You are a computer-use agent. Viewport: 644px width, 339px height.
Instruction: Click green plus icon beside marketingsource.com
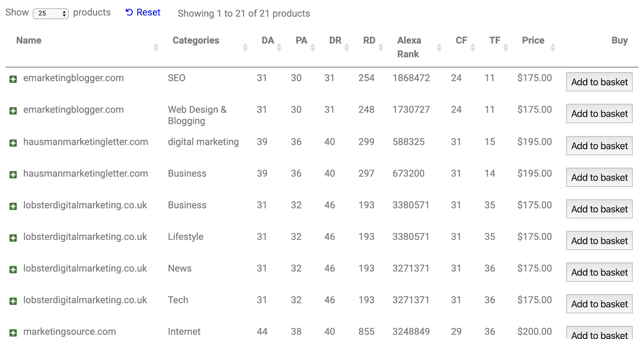pyautogui.click(x=13, y=333)
